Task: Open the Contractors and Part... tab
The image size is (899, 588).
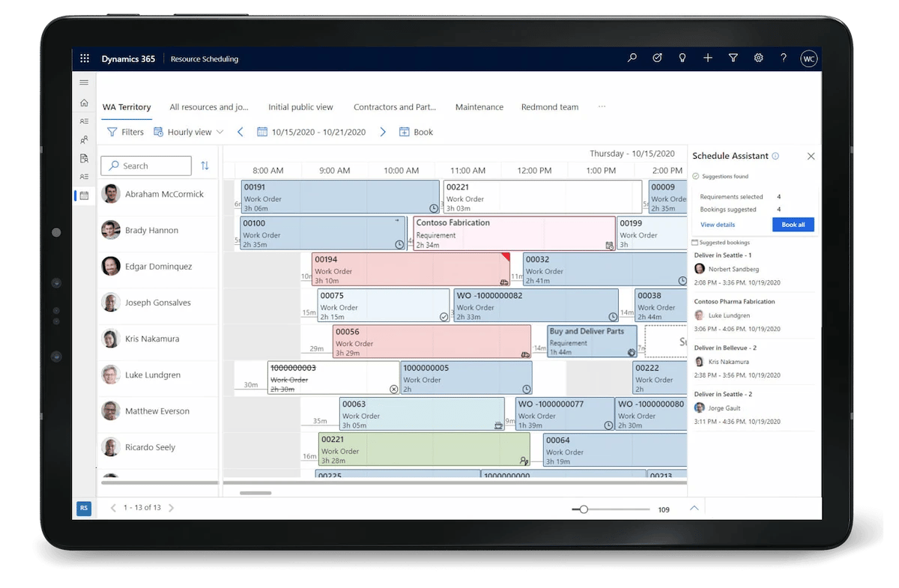Action: (x=395, y=107)
